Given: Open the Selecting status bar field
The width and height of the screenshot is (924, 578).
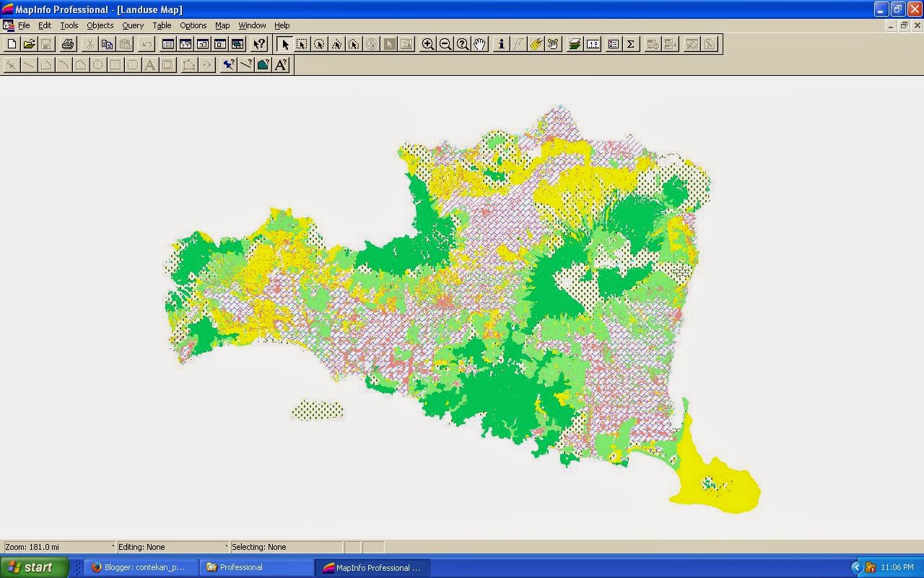Looking at the screenshot, I should pyautogui.click(x=287, y=547).
